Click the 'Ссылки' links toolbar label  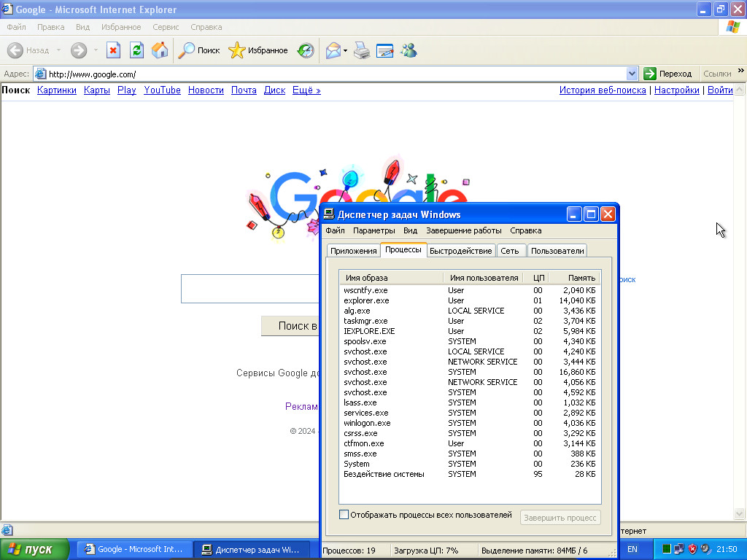[717, 74]
